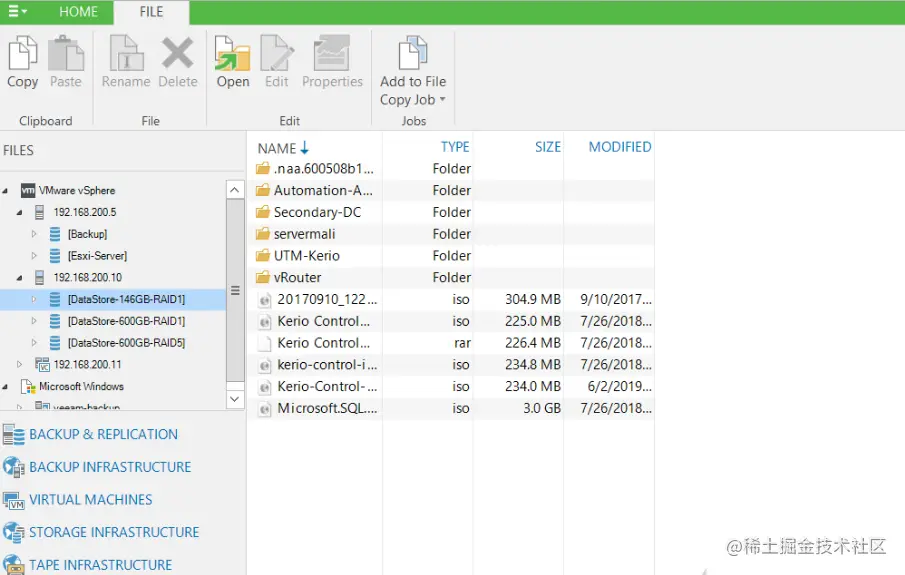Select the UTM-Kerio folder icon
Image resolution: width=905 pixels, height=575 pixels.
263,255
